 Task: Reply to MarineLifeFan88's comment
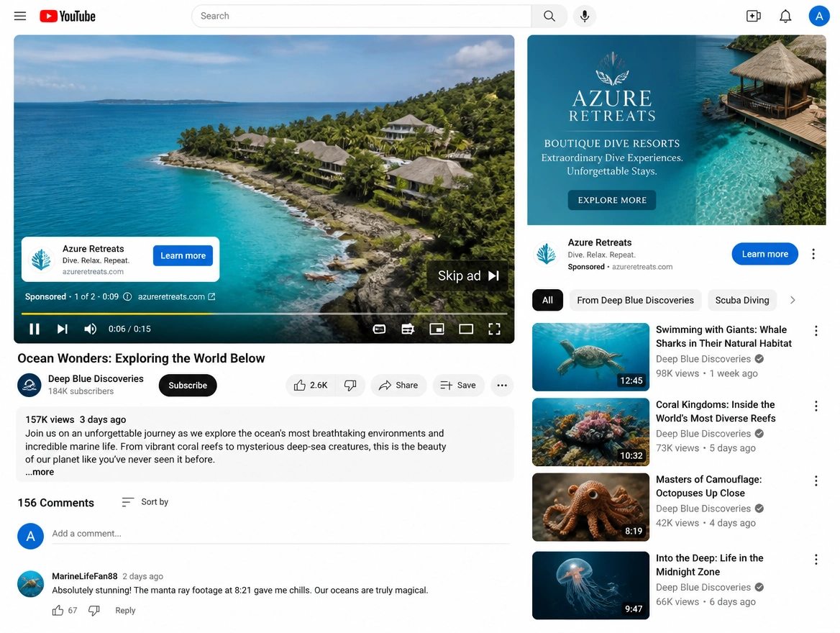point(125,610)
